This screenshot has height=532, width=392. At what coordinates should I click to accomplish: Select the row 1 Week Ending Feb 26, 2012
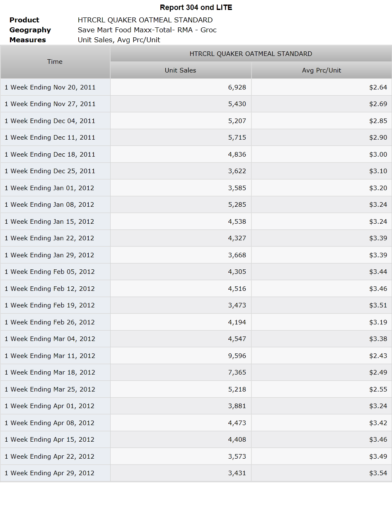click(196, 322)
